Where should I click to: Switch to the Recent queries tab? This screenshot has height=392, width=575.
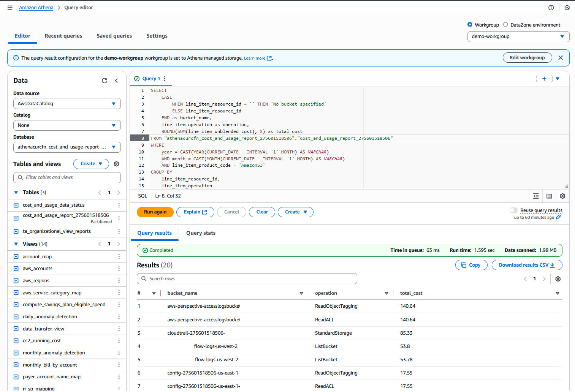[x=63, y=35]
